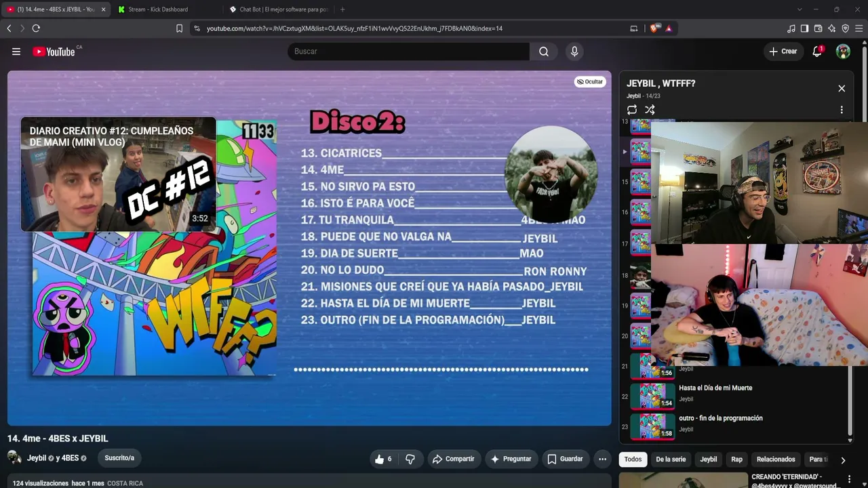Open more actions below the video

602,459
